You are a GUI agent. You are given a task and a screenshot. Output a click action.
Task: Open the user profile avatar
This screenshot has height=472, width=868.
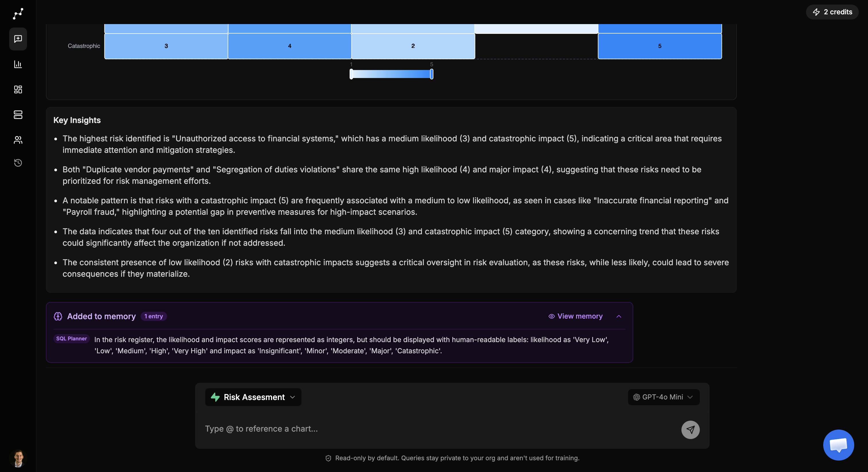pos(18,458)
